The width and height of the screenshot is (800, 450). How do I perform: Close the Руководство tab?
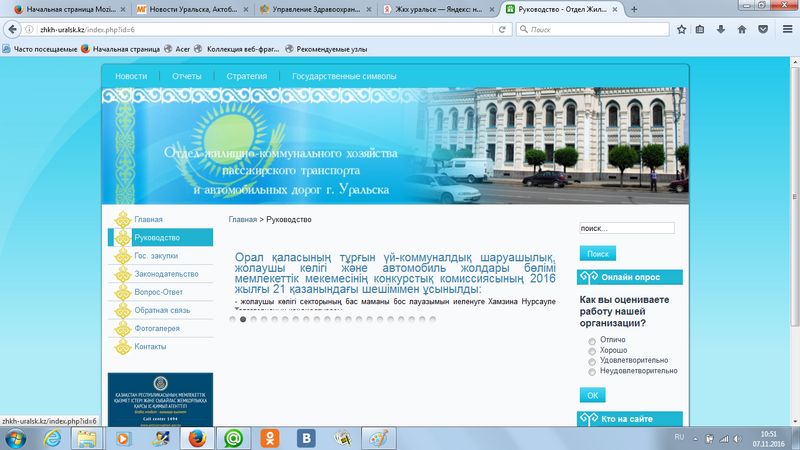(615, 9)
